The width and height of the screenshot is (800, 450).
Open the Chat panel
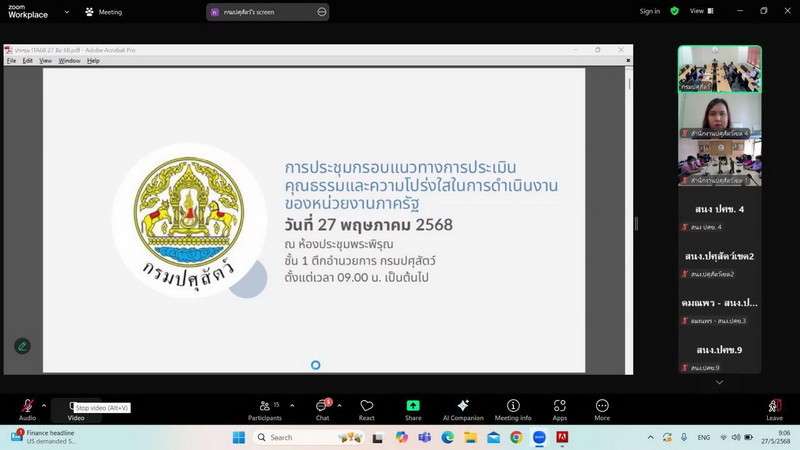322,410
